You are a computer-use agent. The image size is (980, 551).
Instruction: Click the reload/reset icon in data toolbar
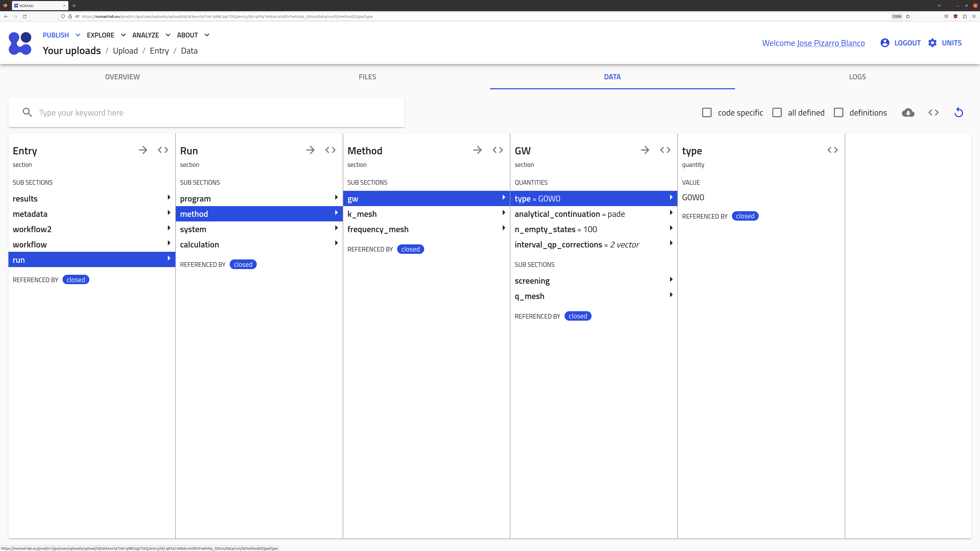pyautogui.click(x=958, y=112)
